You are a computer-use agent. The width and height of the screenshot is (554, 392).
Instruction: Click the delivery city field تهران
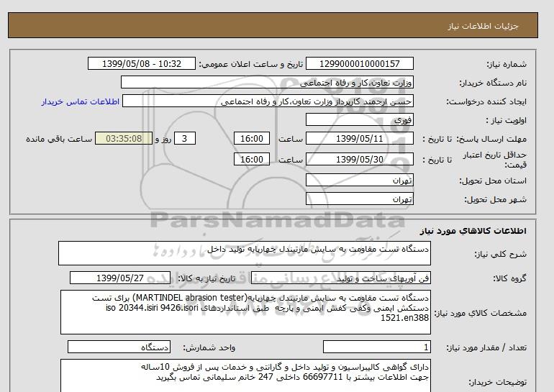pos(359,199)
